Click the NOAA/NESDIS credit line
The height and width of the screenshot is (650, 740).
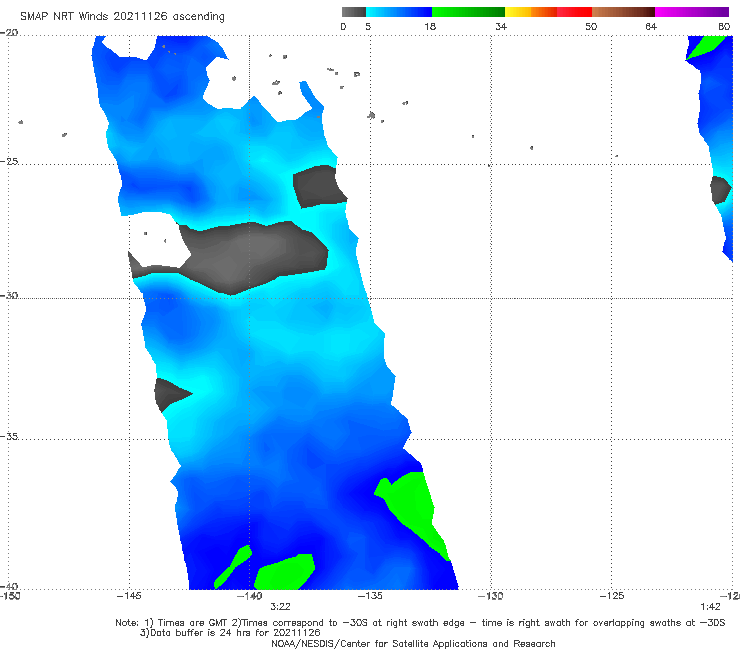point(413,644)
